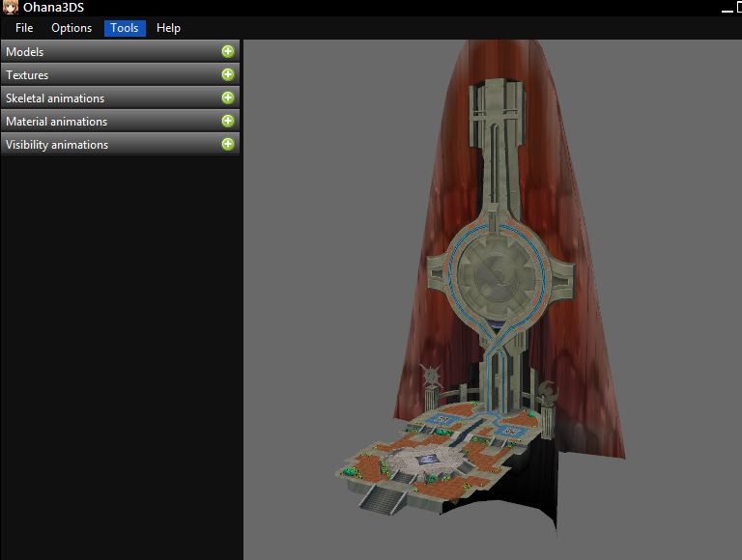Expand the Skeletal animations panel header
Screen dimensions: 742x560
pyautogui.click(x=106, y=98)
